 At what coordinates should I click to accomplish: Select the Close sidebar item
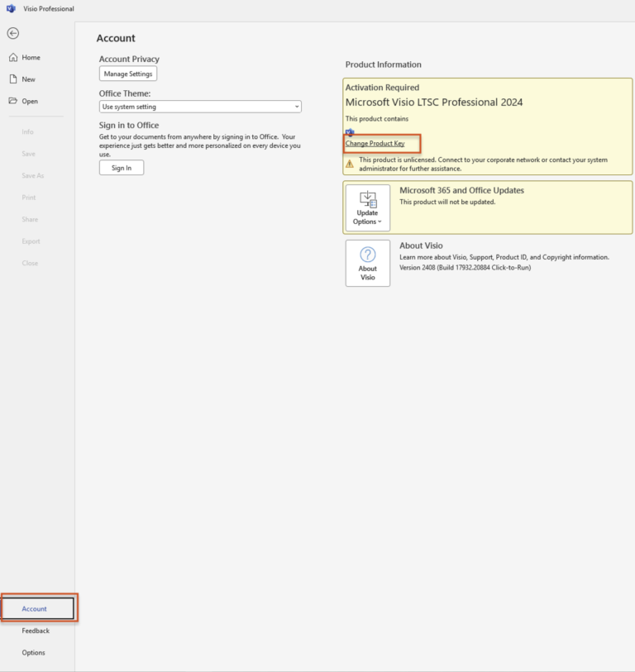[x=30, y=263]
